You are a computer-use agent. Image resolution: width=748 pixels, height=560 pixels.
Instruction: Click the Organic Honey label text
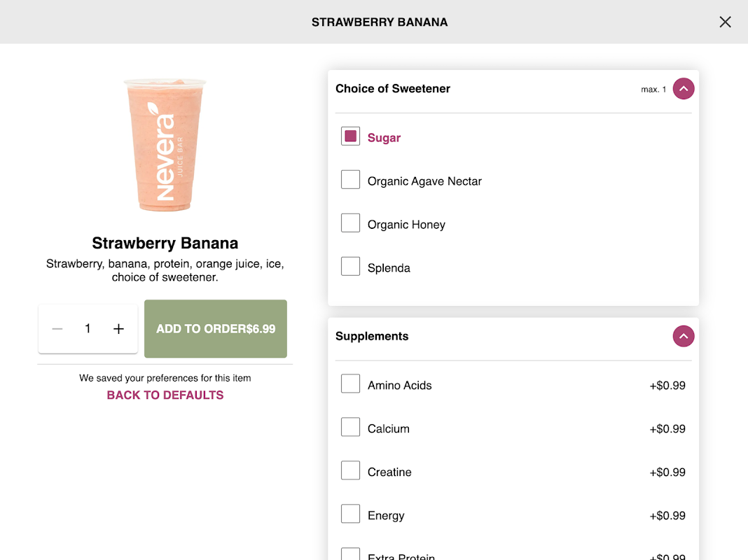pos(406,225)
